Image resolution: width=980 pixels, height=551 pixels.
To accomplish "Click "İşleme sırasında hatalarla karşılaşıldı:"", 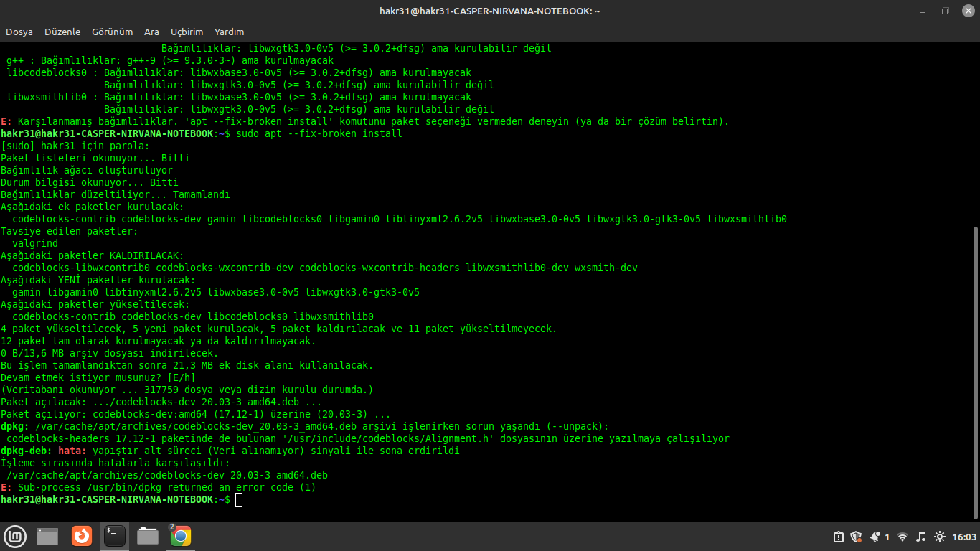I will [x=116, y=463].
